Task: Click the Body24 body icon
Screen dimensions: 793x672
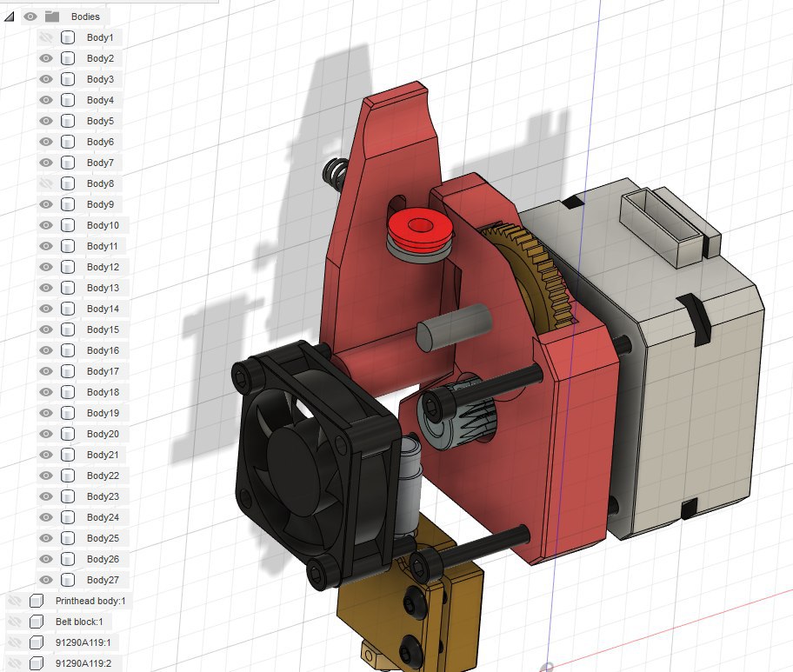Action: [68, 517]
